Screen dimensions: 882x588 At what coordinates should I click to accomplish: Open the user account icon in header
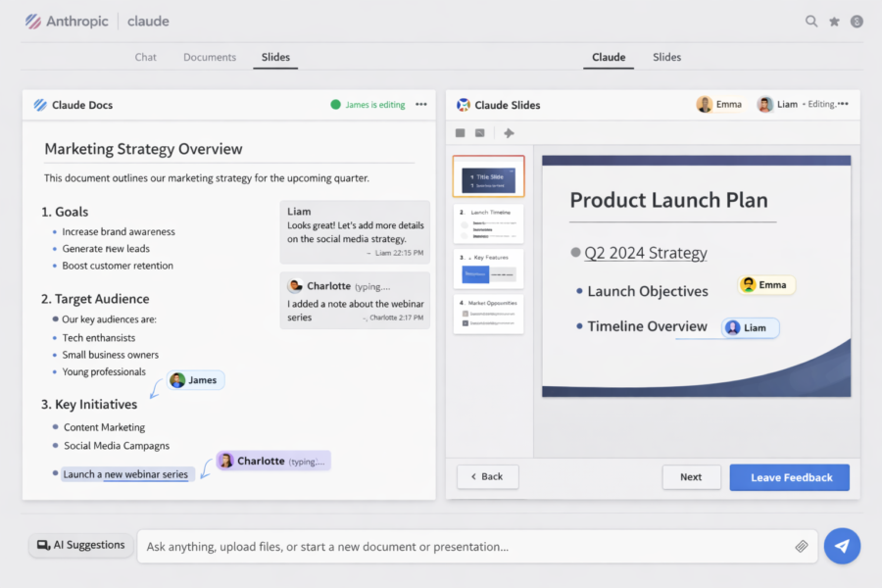coord(857,22)
